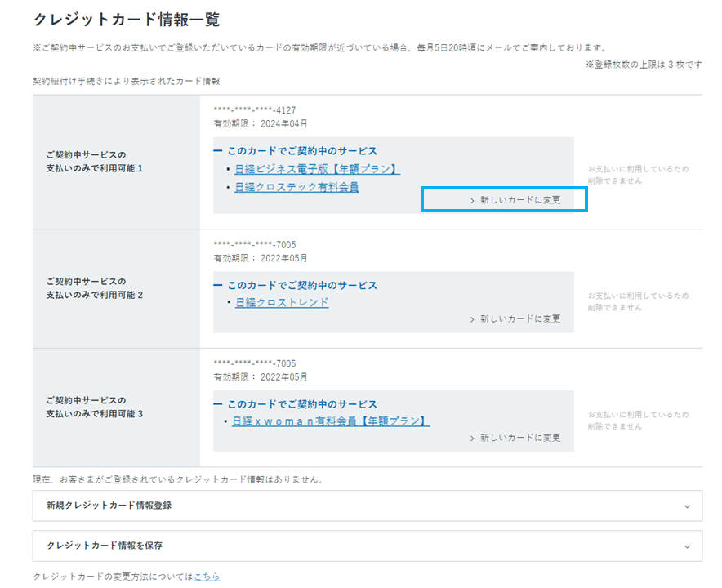Click chevron on 新規クレジットカード情報登録 row
722x588 pixels.
(x=687, y=506)
